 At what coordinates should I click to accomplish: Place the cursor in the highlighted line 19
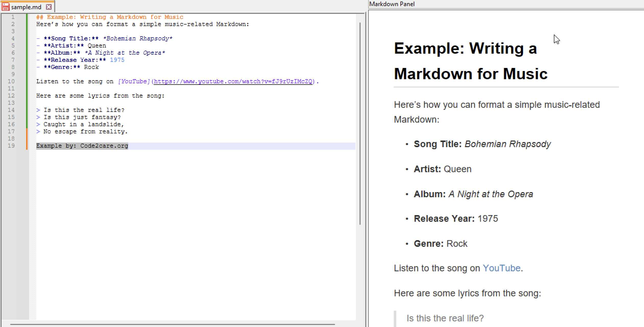click(x=82, y=146)
